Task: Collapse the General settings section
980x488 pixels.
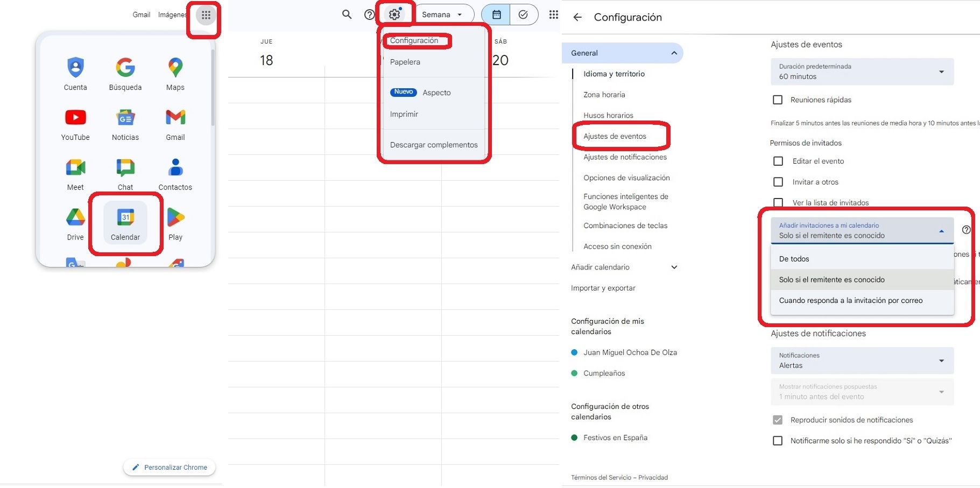Action: click(673, 53)
